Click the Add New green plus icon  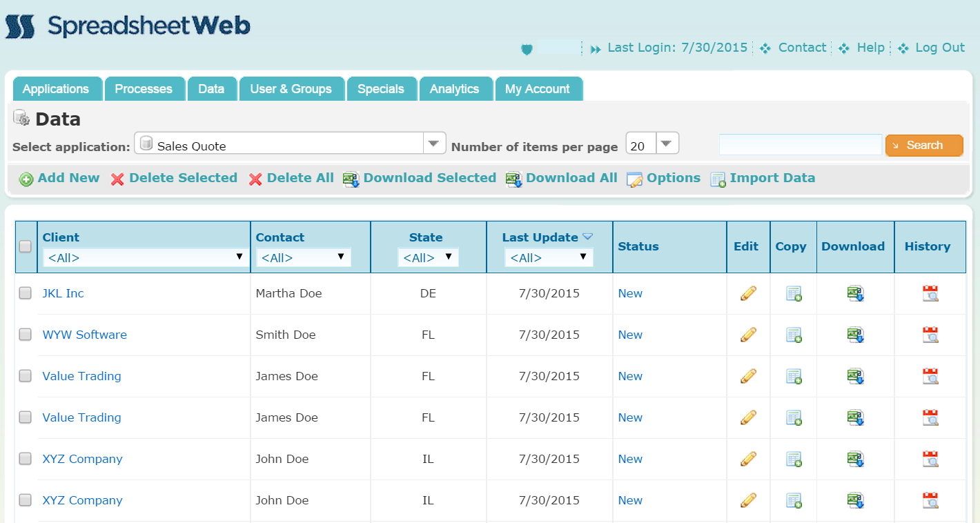tap(26, 179)
